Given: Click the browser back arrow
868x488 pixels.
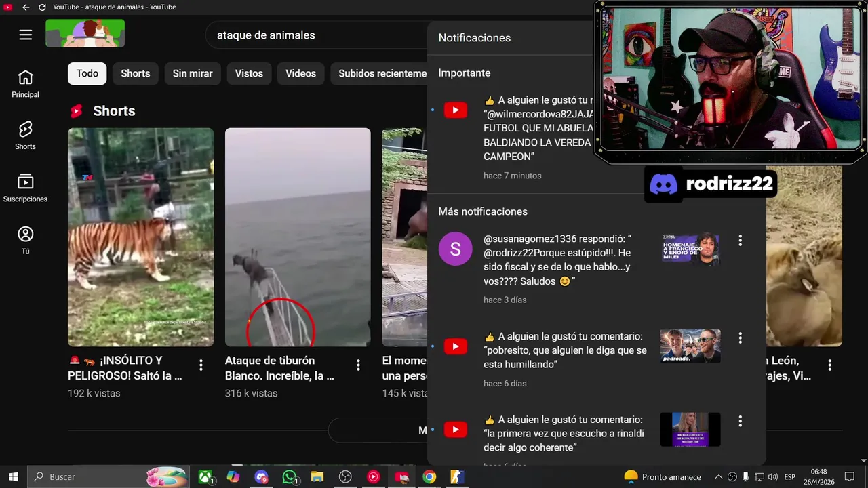Looking at the screenshot, I should 26,7.
